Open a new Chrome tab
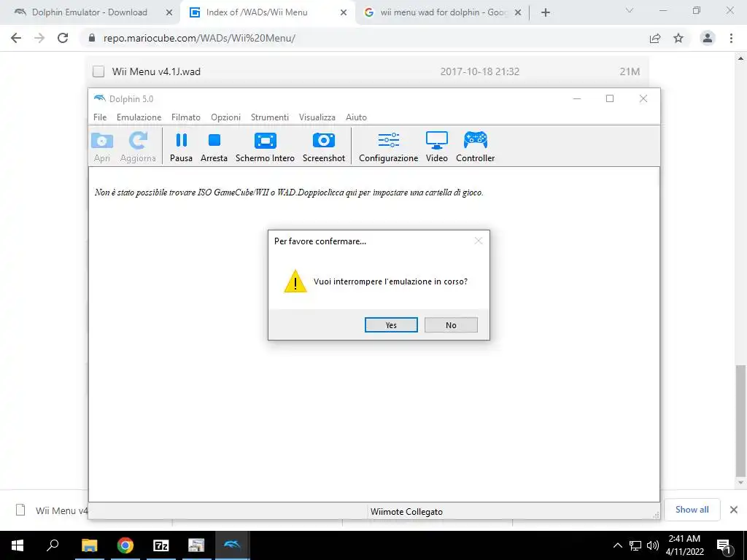 coord(546,12)
